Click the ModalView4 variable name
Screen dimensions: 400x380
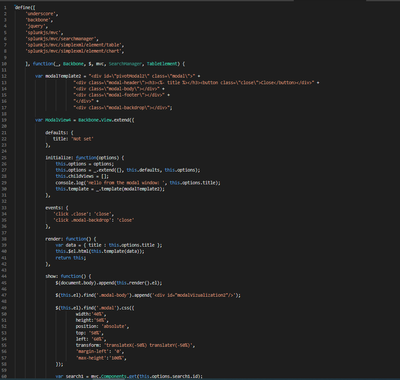[58, 120]
